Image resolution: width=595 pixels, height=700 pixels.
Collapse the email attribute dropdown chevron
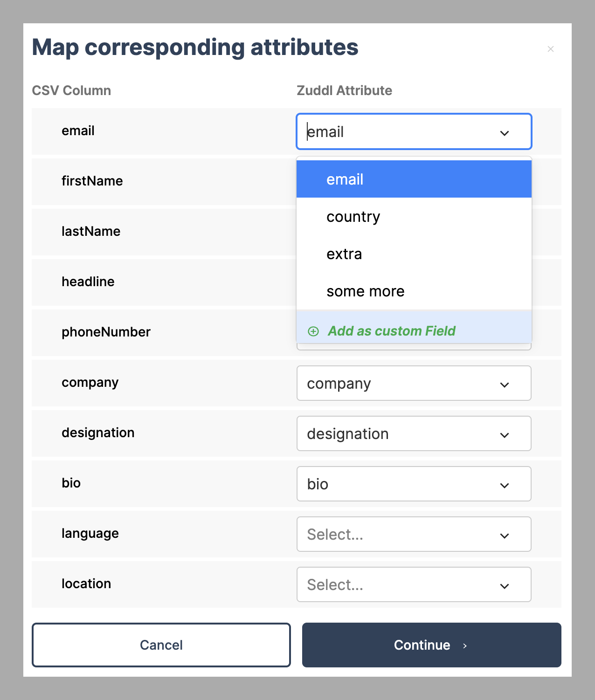coord(505,133)
